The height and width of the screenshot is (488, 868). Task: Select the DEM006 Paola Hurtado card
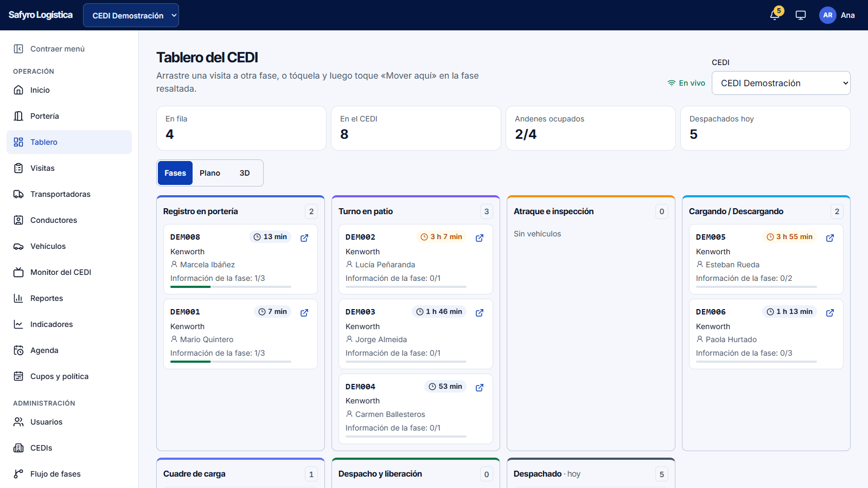pos(766,334)
